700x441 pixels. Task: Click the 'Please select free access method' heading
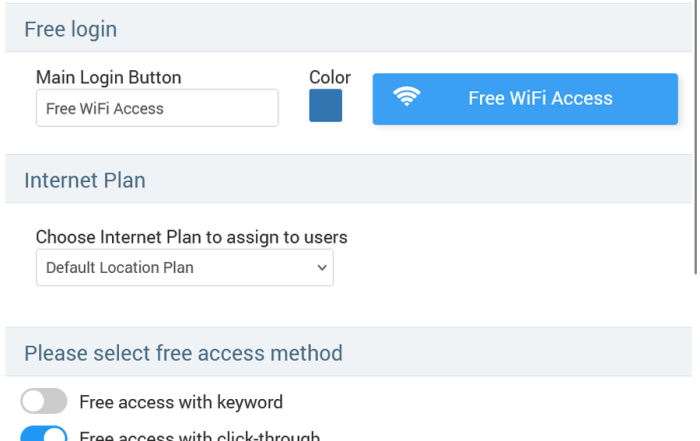point(183,353)
